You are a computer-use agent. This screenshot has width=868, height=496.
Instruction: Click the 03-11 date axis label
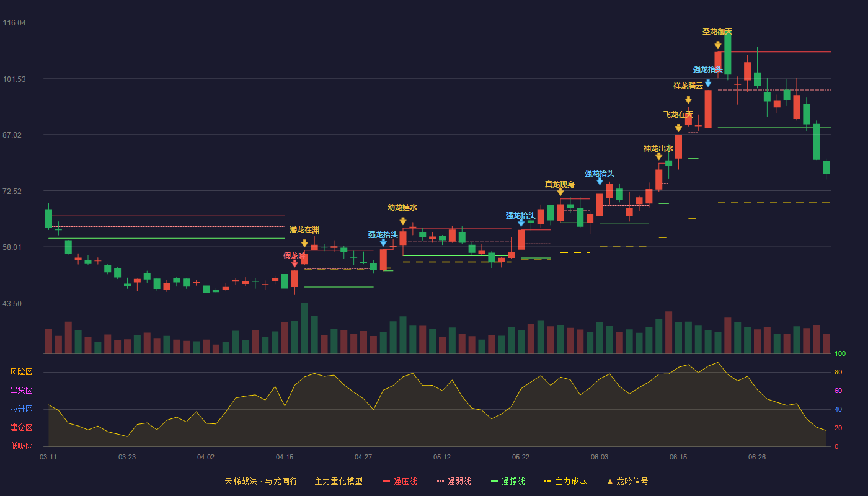(48, 457)
